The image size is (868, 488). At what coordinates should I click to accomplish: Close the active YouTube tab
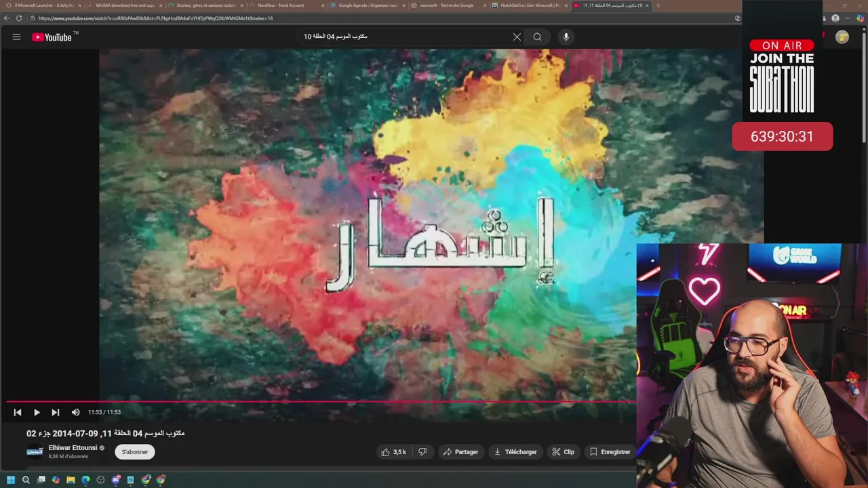click(x=647, y=5)
